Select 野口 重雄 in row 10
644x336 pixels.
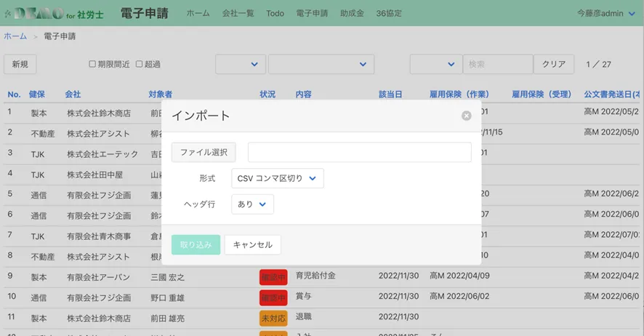pos(168,297)
